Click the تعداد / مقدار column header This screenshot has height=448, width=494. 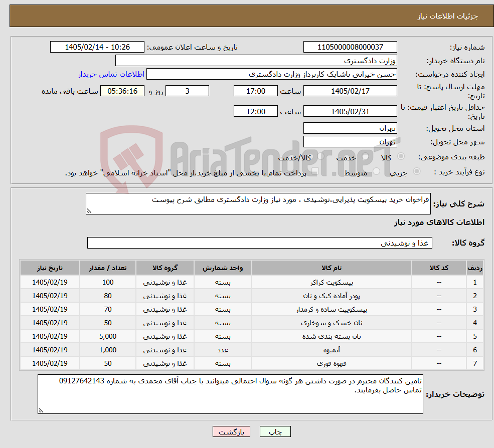click(x=108, y=268)
